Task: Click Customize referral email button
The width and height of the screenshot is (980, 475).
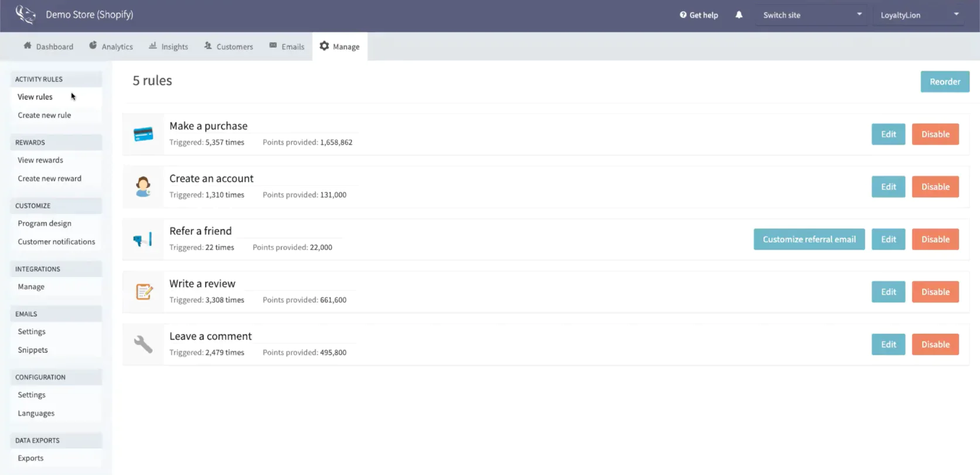Action: tap(809, 240)
